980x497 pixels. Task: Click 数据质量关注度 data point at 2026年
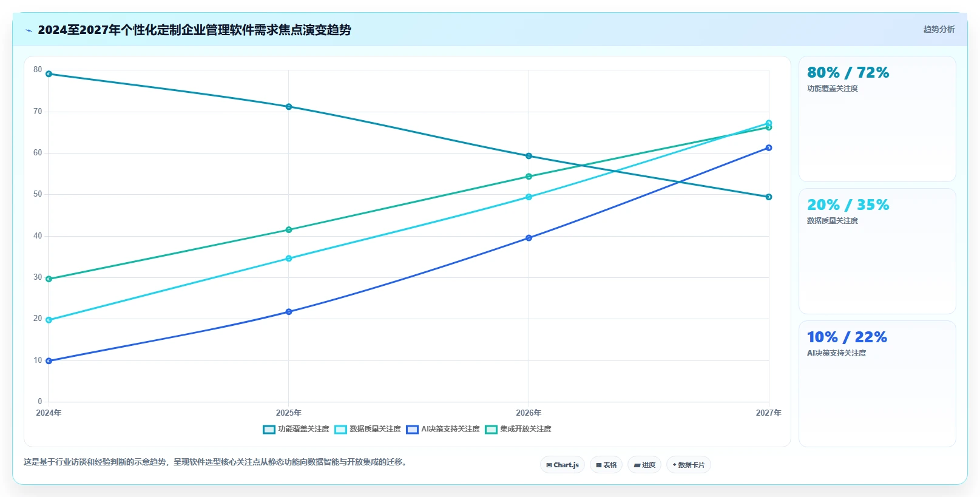point(529,197)
